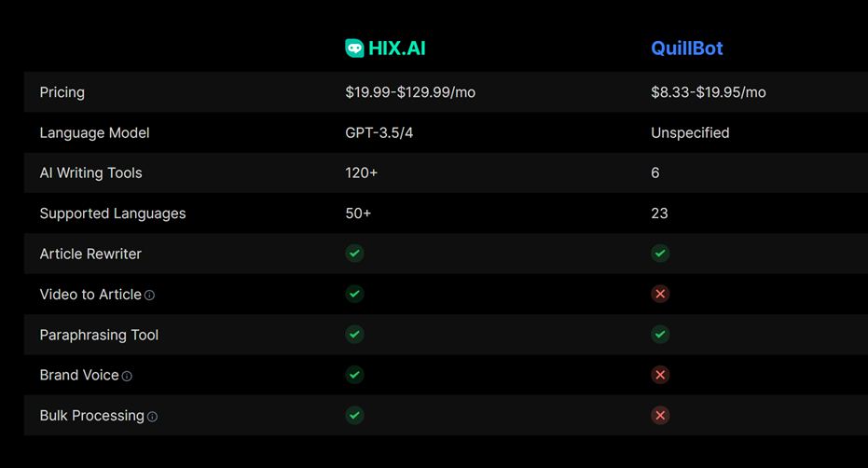868x468 pixels.
Task: Click the HIX.AI robot logo icon
Action: (354, 48)
